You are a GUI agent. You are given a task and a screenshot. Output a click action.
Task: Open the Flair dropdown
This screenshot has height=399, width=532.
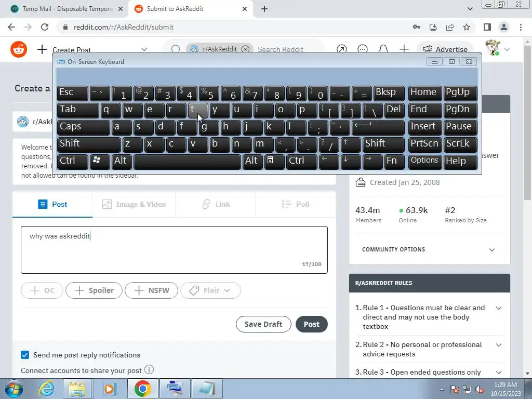tap(211, 290)
